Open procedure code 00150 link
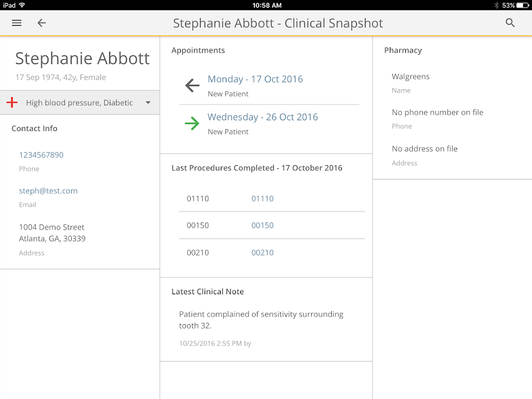The image size is (532, 399). click(263, 225)
